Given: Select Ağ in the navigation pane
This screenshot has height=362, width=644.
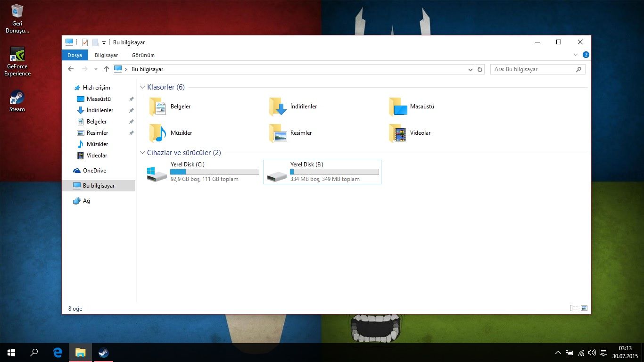Looking at the screenshot, I should (86, 201).
